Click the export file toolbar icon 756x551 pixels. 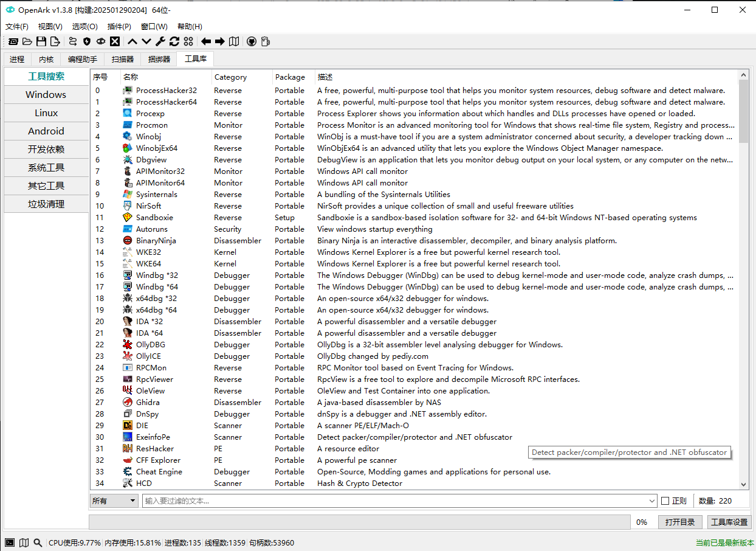[55, 41]
